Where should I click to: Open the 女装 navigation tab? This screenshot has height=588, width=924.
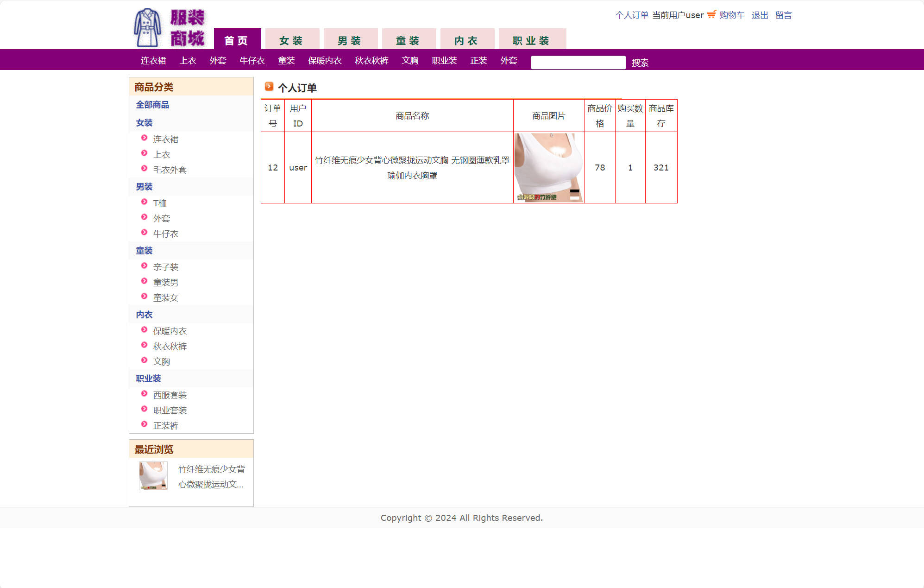(x=291, y=40)
